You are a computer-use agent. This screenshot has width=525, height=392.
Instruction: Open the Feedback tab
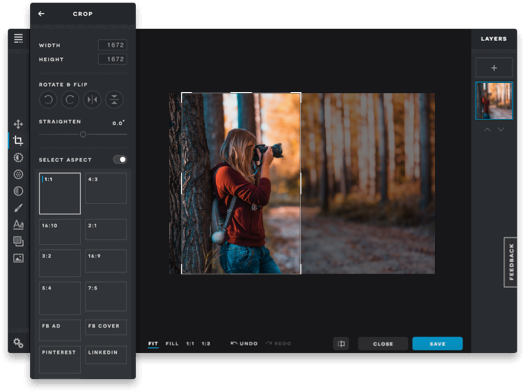coord(511,262)
